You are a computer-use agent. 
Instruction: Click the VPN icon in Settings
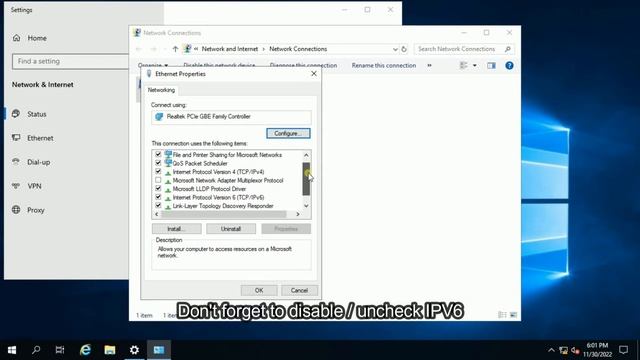16,186
